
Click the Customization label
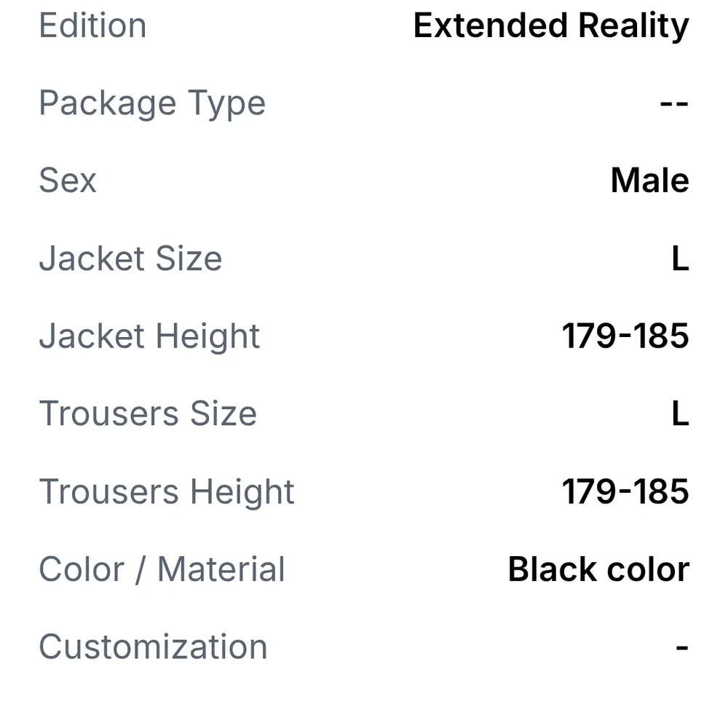pyautogui.click(x=153, y=647)
